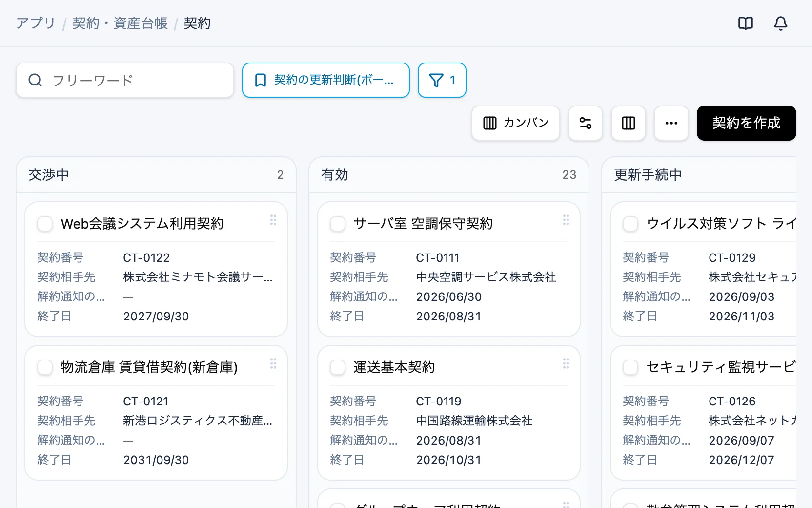Click end date 2031/09/30
This screenshot has width=812, height=508.
[x=156, y=460]
